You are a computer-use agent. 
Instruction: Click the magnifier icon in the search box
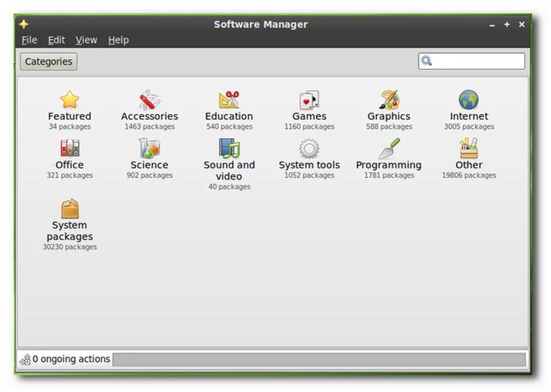(x=426, y=61)
